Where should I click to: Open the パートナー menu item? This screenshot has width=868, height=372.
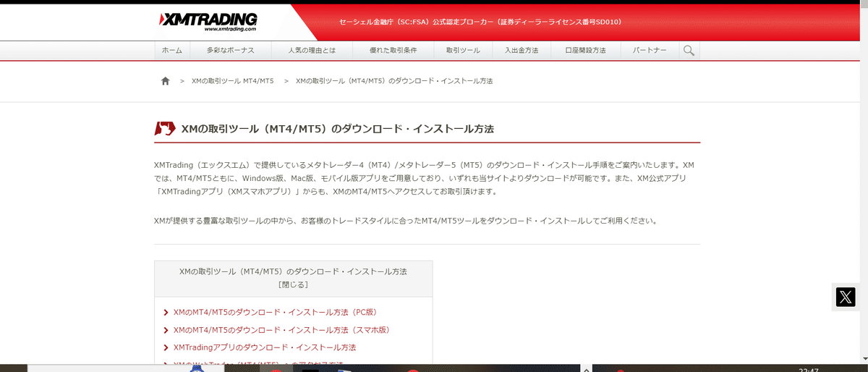point(650,51)
